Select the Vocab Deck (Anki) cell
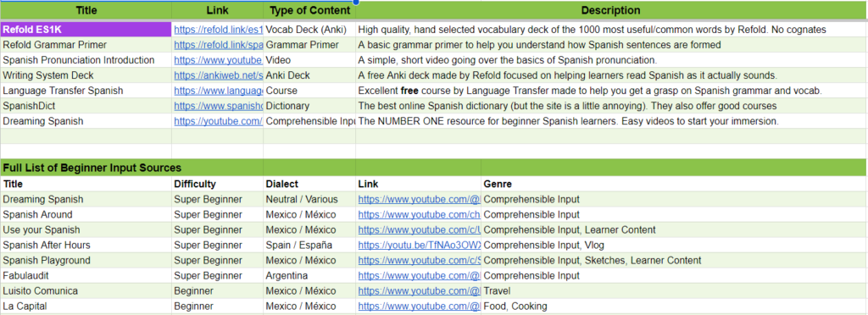The width and height of the screenshot is (868, 315). tap(309, 30)
